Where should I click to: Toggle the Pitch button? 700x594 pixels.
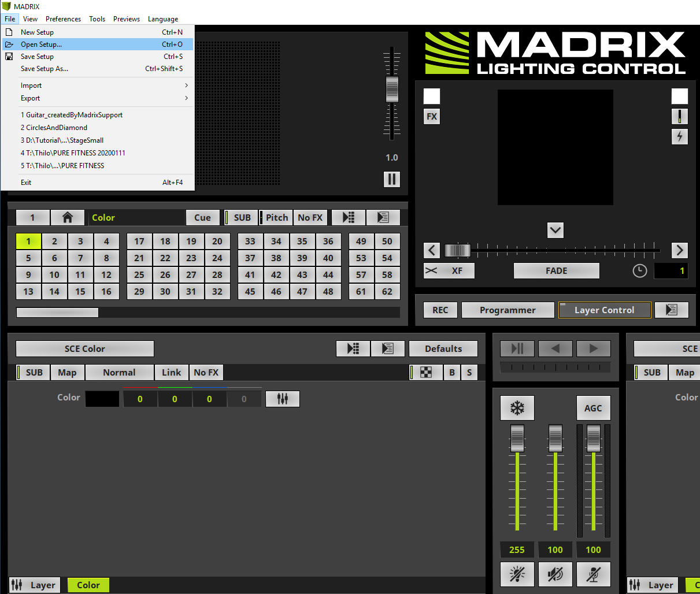click(276, 217)
